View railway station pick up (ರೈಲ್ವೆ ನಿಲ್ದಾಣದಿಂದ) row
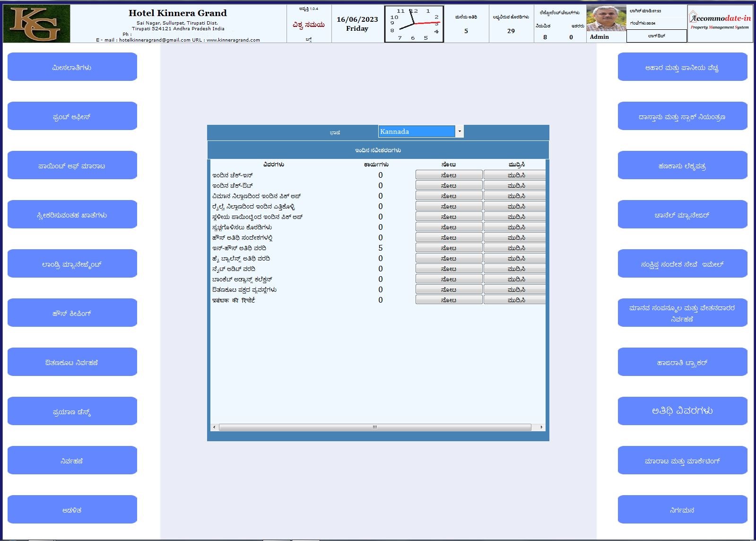The width and height of the screenshot is (756, 541). [x=449, y=206]
